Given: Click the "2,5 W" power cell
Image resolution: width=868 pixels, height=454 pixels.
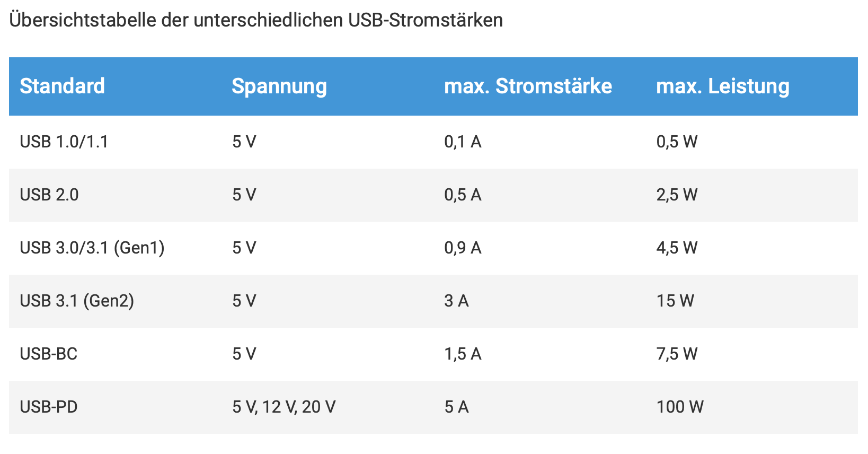Looking at the screenshot, I should tap(677, 195).
